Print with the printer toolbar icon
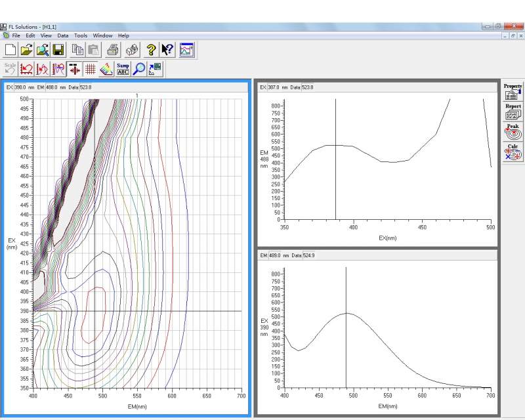Screen dimensions: 525x420 [113, 50]
